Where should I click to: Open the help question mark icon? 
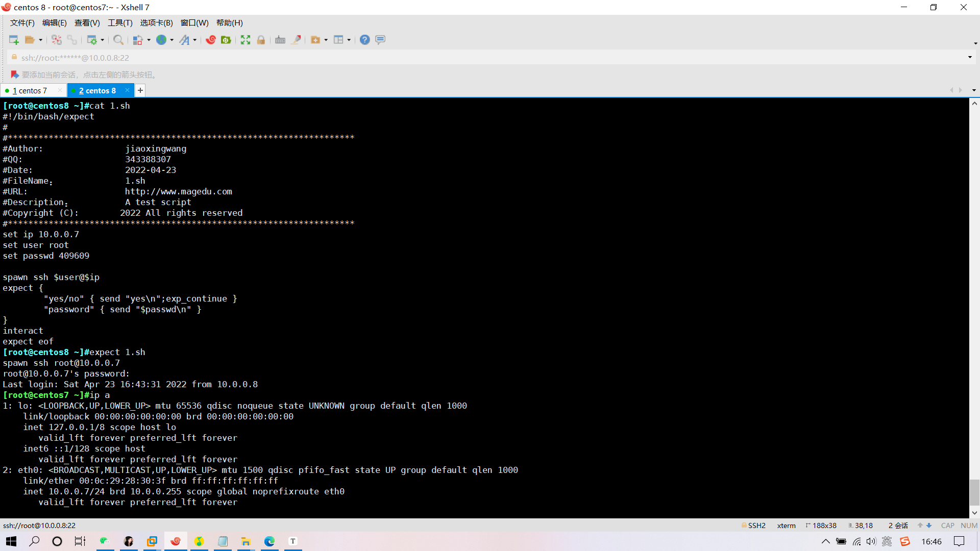(364, 40)
